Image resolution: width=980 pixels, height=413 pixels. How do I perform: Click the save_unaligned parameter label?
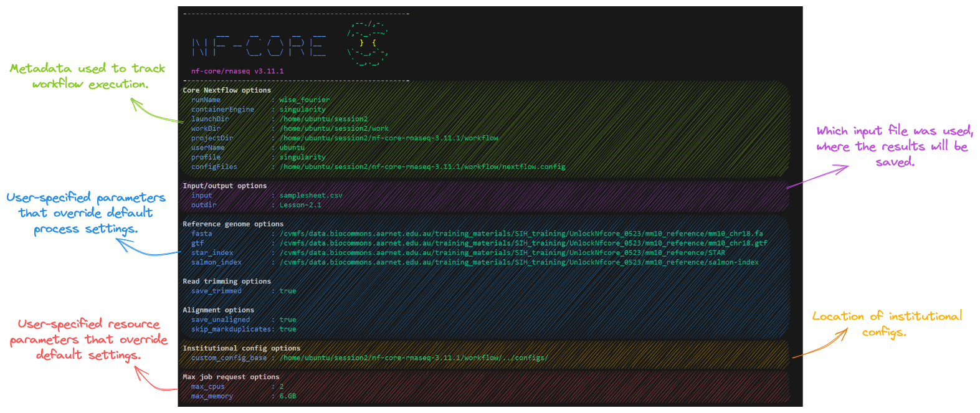221,320
